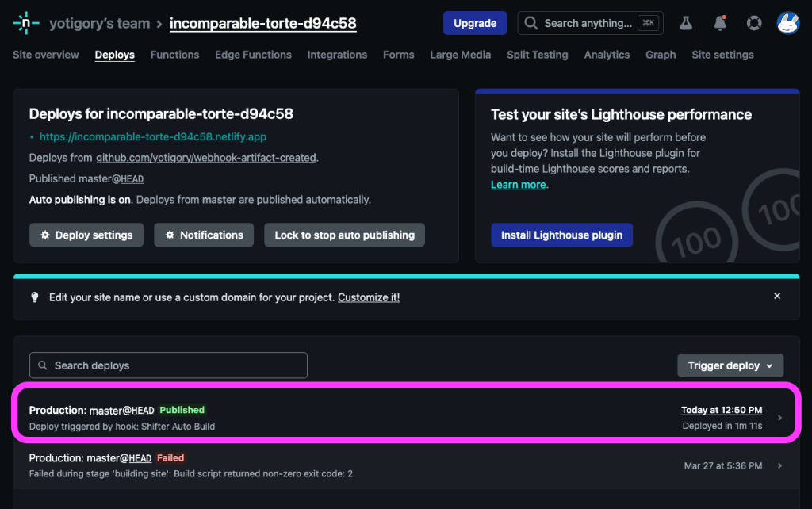The height and width of the screenshot is (509, 812).
Task: Switch to Large Media tab
Action: (461, 55)
